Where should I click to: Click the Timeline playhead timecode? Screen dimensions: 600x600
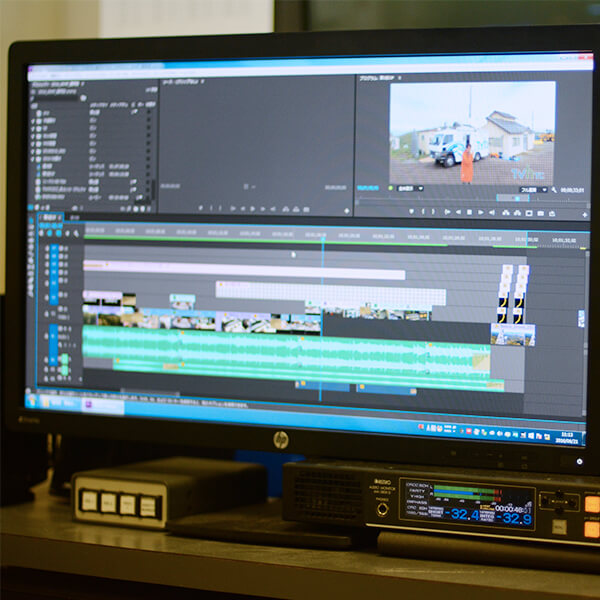point(51,225)
